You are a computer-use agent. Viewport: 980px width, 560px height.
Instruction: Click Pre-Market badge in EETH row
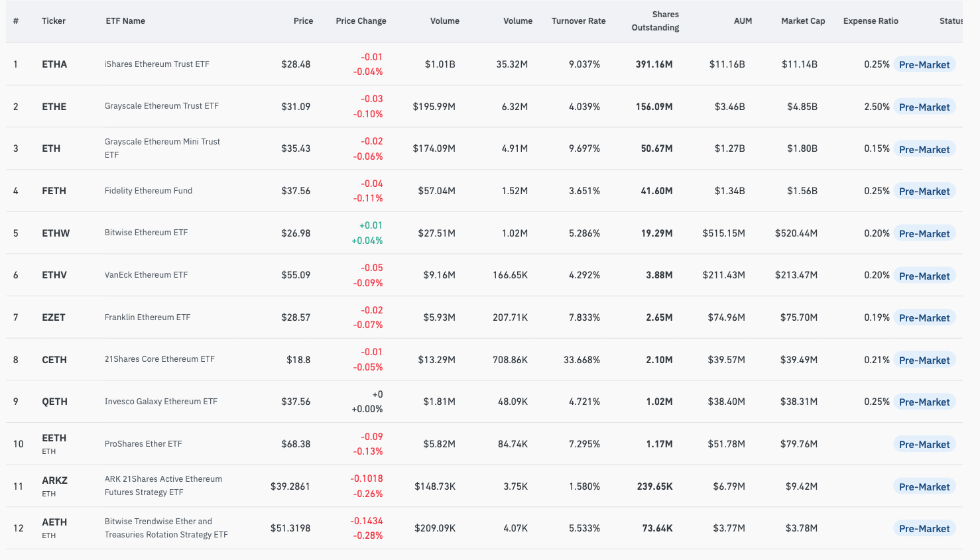[x=924, y=445]
